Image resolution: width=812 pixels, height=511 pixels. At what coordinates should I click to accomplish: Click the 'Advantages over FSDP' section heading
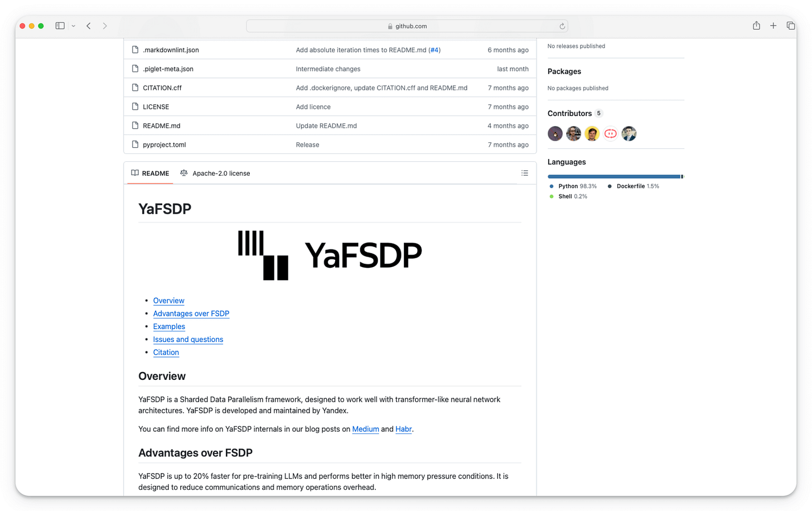(x=195, y=453)
